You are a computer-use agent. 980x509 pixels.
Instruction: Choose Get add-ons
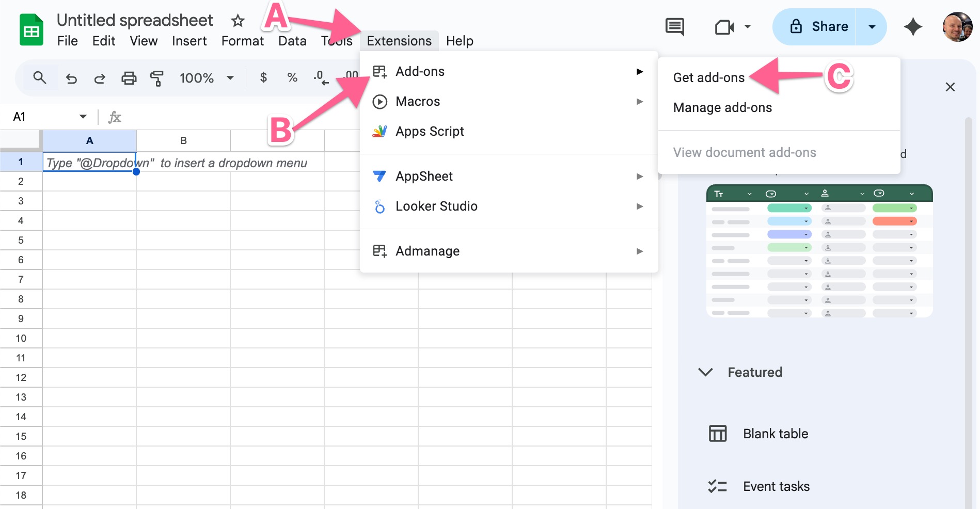coord(708,77)
